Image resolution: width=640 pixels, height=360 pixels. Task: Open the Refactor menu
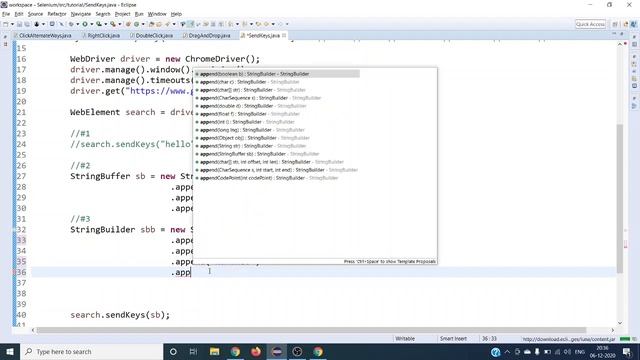(x=57, y=14)
